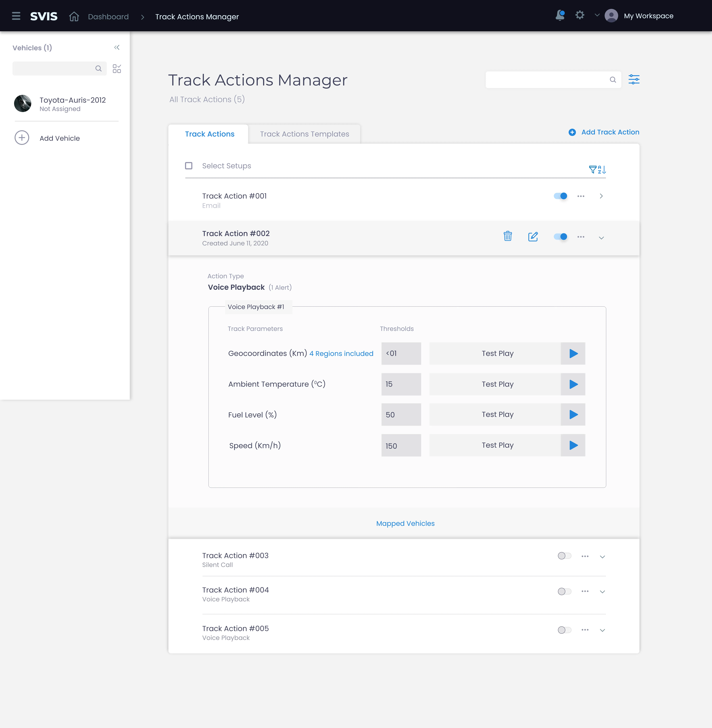Expand Track Action #005 chevron

[x=602, y=630]
